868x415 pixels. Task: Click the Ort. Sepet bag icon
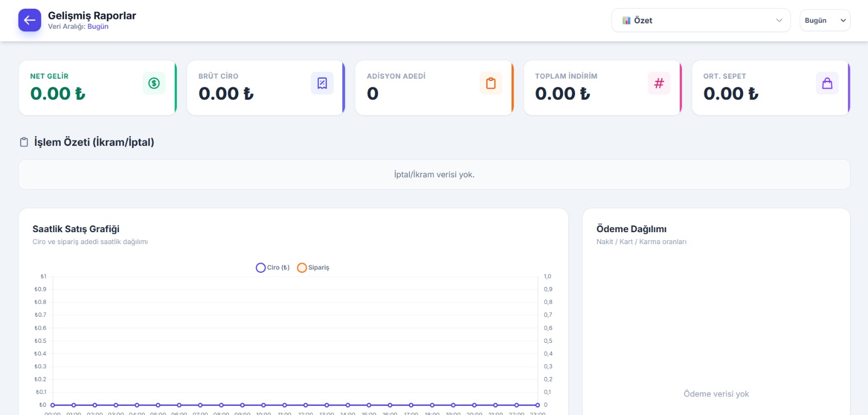[827, 83]
